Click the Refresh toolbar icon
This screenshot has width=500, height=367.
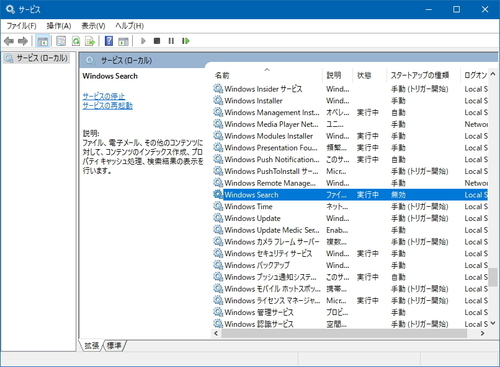(76, 41)
